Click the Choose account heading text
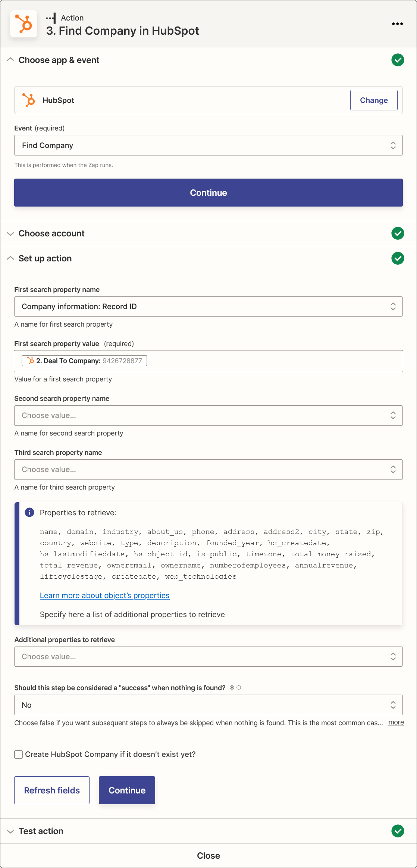 point(51,233)
